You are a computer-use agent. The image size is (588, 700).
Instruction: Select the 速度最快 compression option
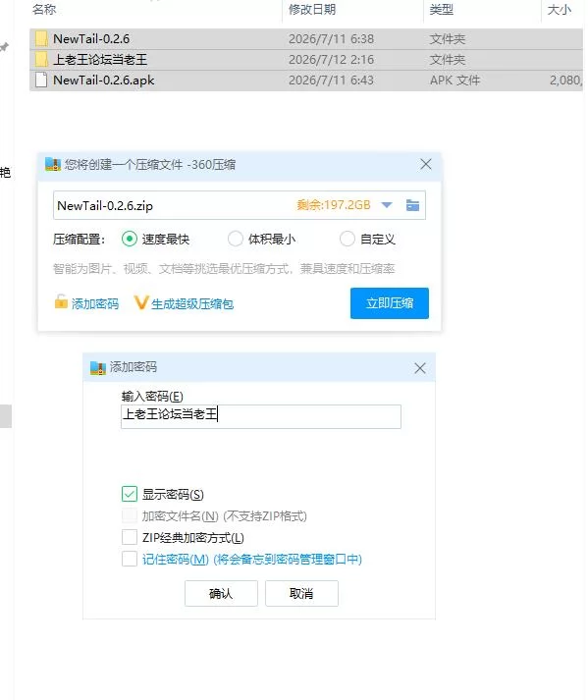[x=129, y=239]
